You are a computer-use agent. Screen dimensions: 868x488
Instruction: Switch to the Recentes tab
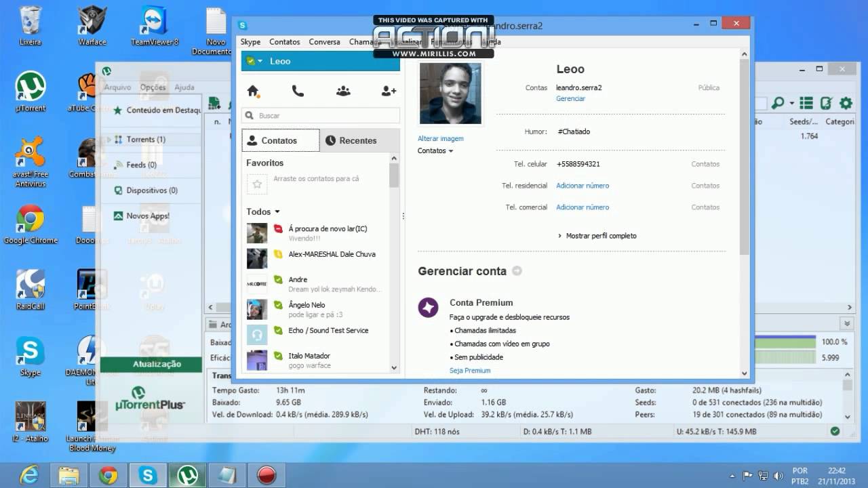tap(359, 141)
